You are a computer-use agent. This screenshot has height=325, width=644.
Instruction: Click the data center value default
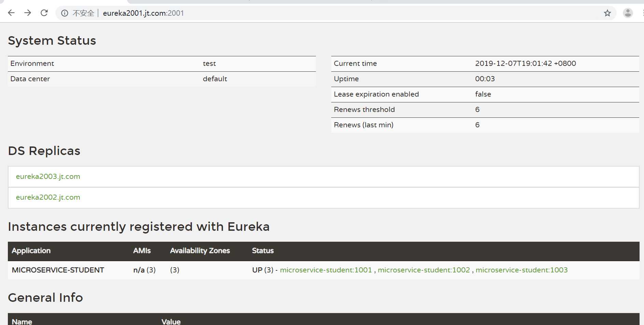215,79
